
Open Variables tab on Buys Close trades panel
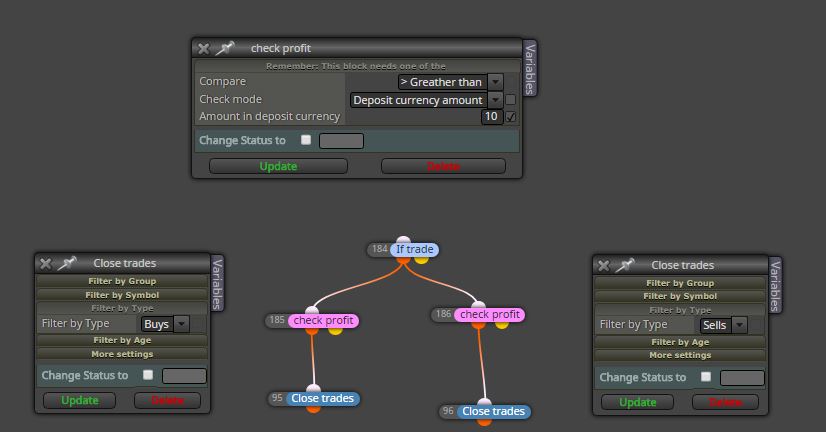point(217,283)
